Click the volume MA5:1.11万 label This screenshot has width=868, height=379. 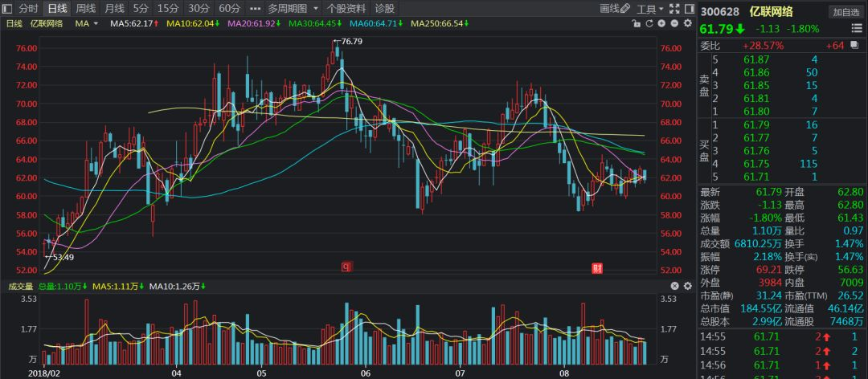[x=118, y=286]
